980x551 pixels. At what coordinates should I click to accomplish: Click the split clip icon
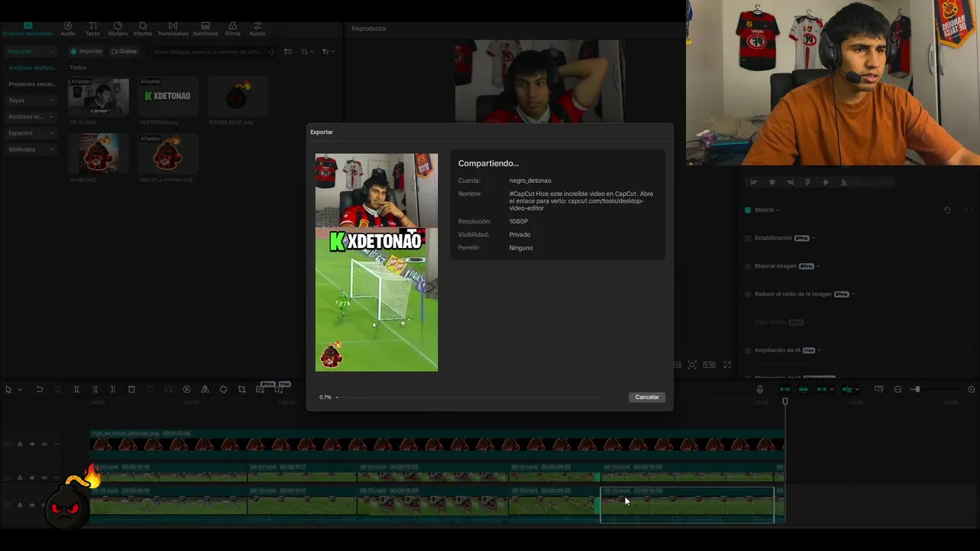click(x=77, y=390)
